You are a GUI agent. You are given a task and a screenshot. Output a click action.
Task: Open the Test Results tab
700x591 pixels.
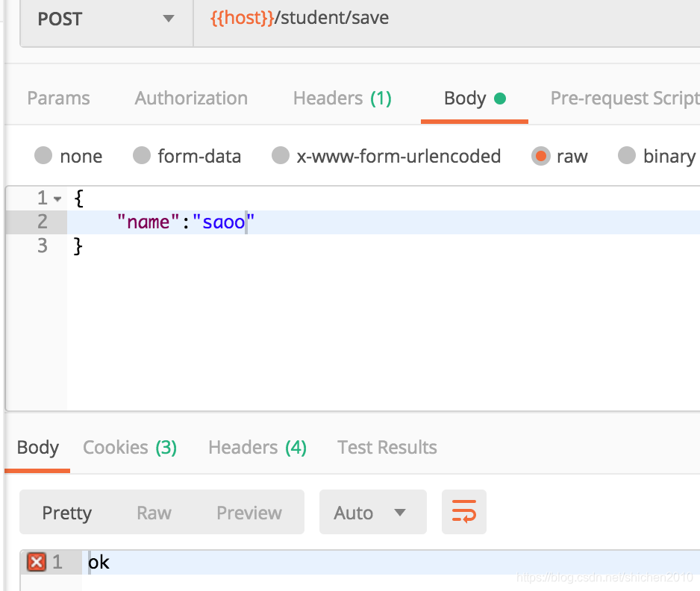coord(387,448)
